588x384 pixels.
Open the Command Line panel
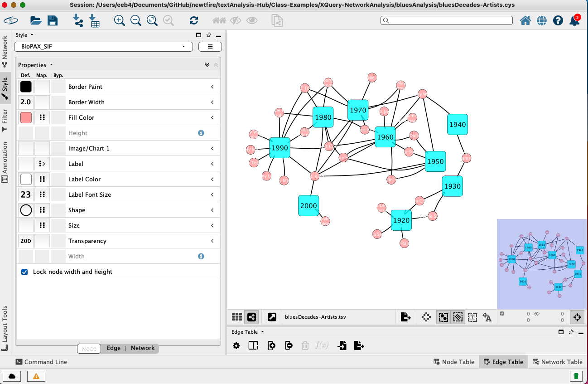(x=41, y=362)
